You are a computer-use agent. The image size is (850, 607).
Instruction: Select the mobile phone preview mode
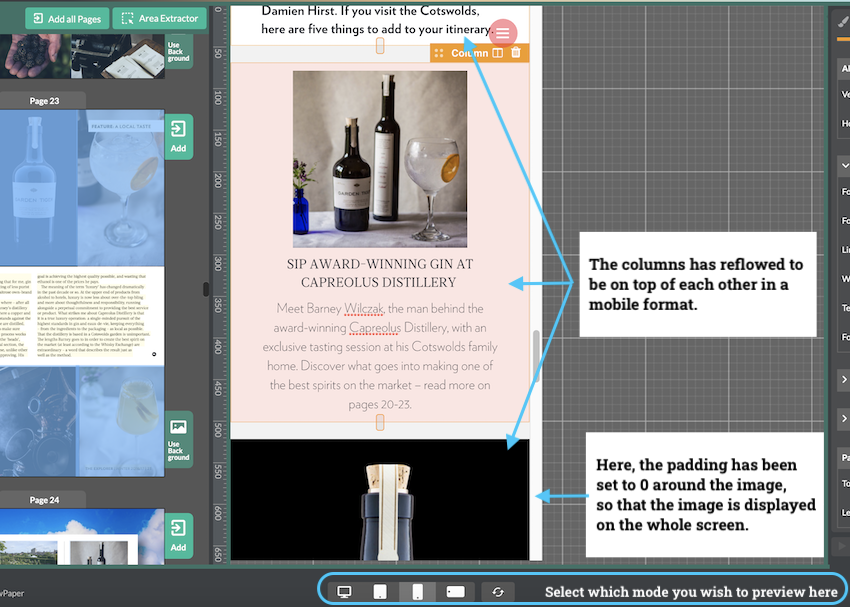[417, 592]
